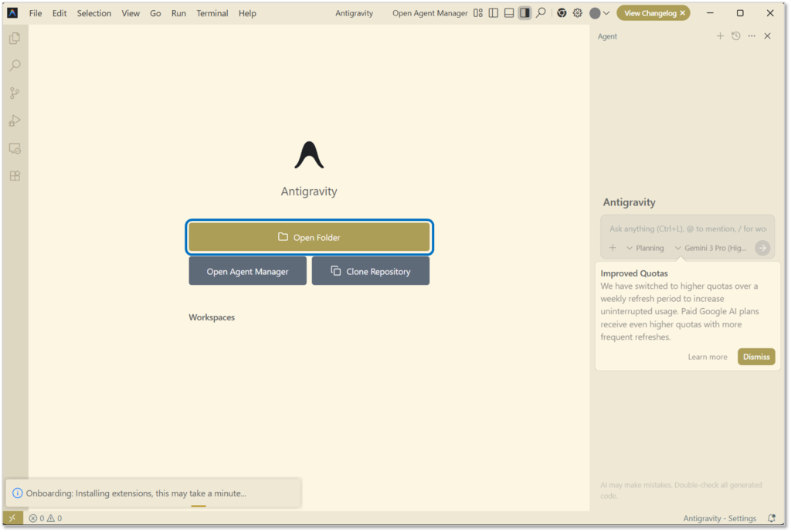This screenshot has height=532, width=791.
Task: Expand the Planning mode dropdown
Action: (645, 248)
